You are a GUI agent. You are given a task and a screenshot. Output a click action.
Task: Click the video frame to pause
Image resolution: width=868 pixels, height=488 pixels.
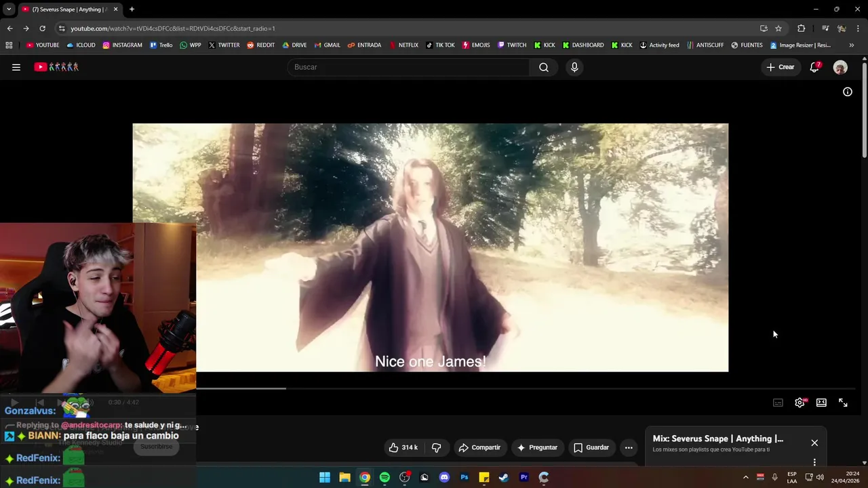pos(430,247)
